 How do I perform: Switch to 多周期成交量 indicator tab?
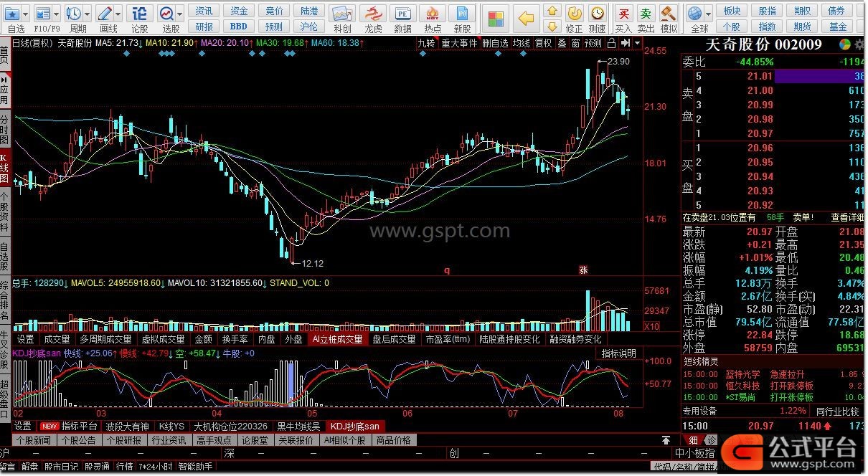pos(105,339)
